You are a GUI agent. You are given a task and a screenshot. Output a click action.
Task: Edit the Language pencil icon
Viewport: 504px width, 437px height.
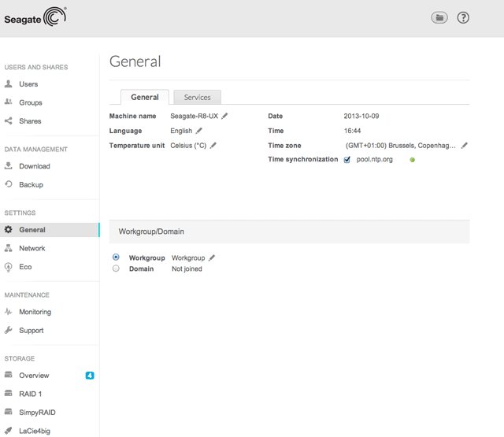click(x=199, y=131)
